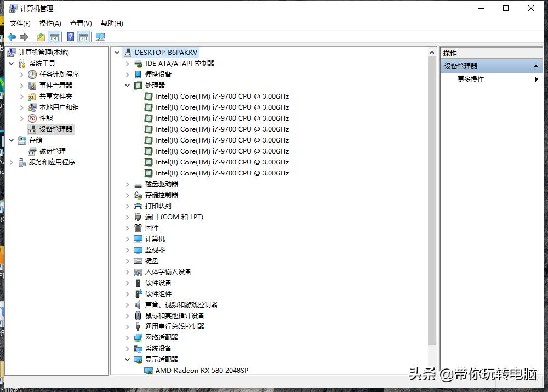Select 本地用户和组 icon

point(32,107)
